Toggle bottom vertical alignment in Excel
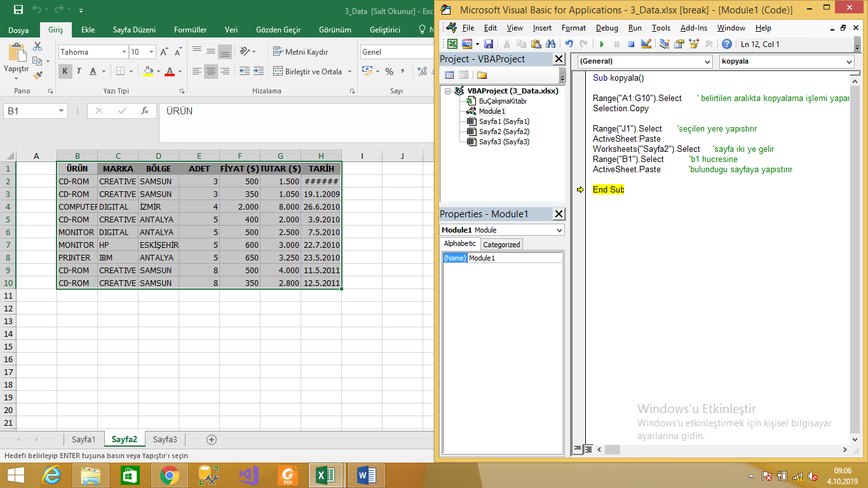Screen dimensions: 868x488 (224, 52)
